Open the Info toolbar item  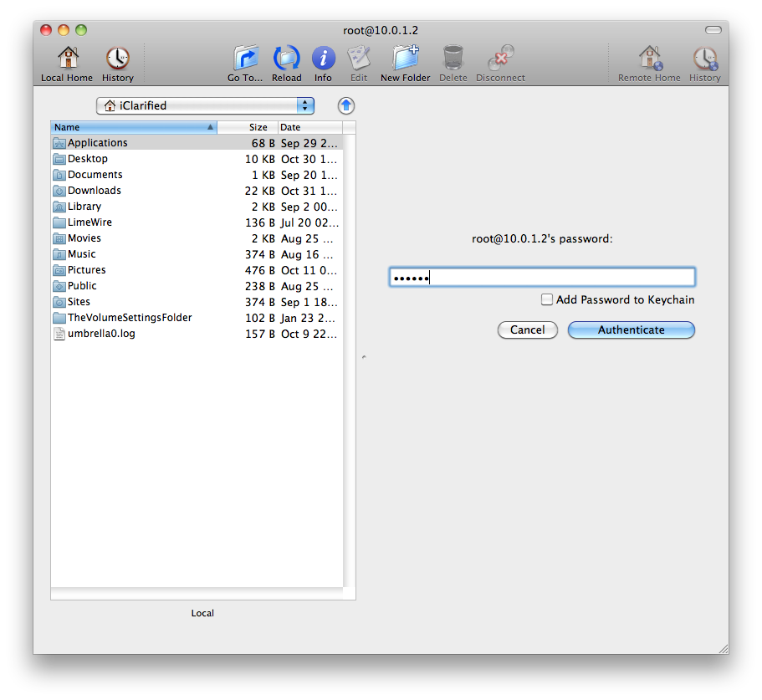pos(323,59)
